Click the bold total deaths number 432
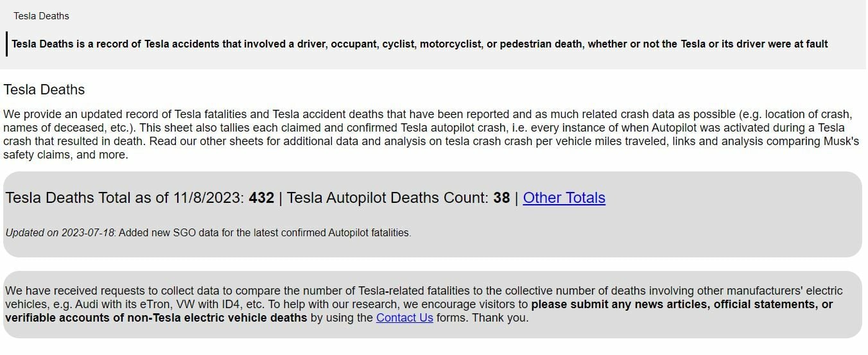Screen dimensions: 868x355 pyautogui.click(x=261, y=198)
